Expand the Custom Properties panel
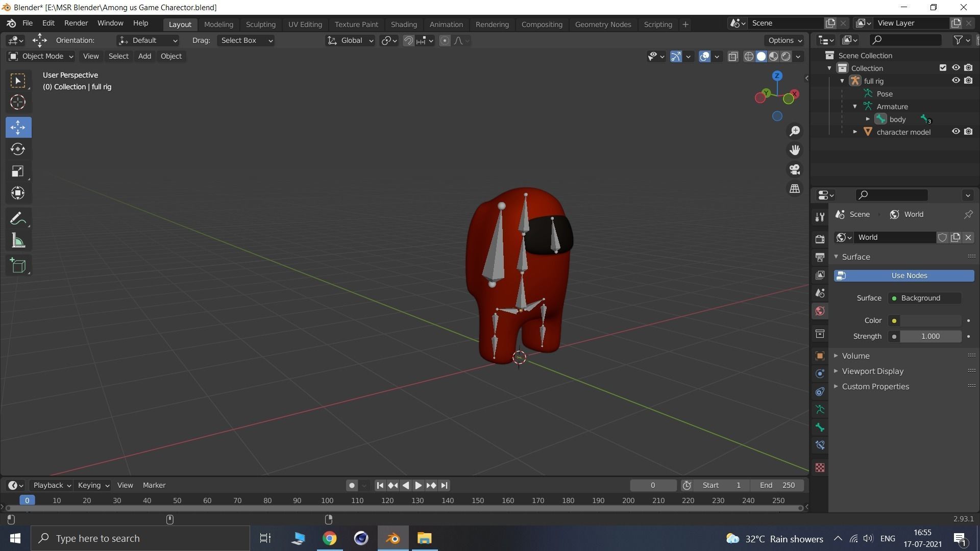The height and width of the screenshot is (551, 980). pos(904,387)
